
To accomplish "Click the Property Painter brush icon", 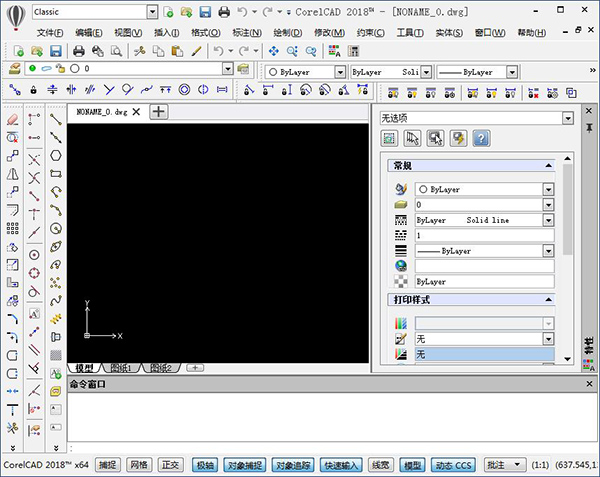I will [x=196, y=51].
